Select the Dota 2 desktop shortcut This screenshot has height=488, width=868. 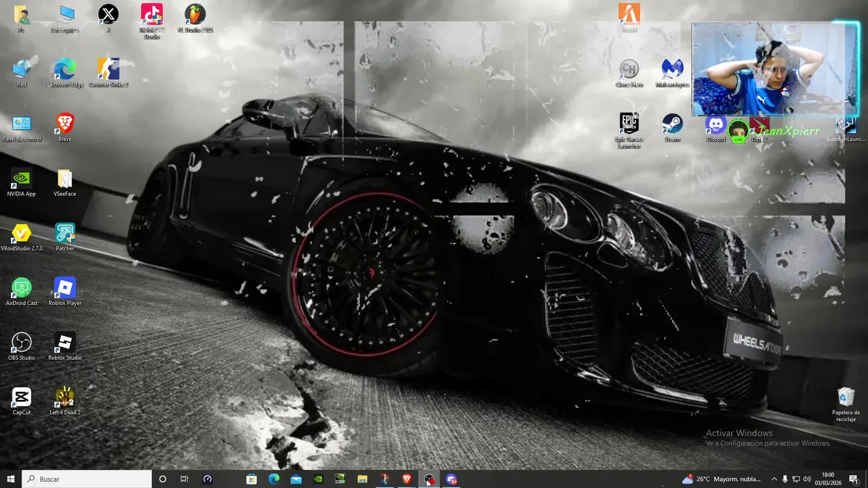click(x=759, y=129)
